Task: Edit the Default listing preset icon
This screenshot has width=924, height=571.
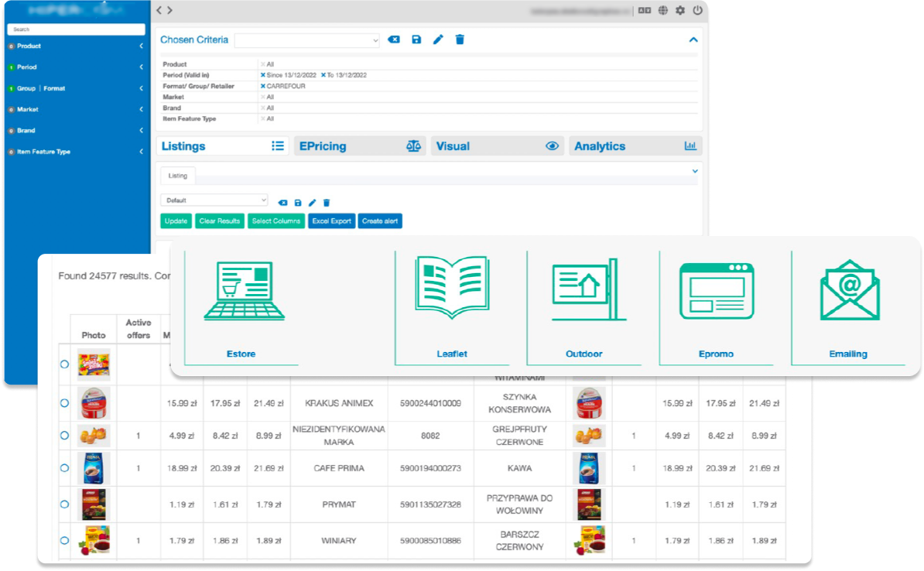Action: coord(313,203)
